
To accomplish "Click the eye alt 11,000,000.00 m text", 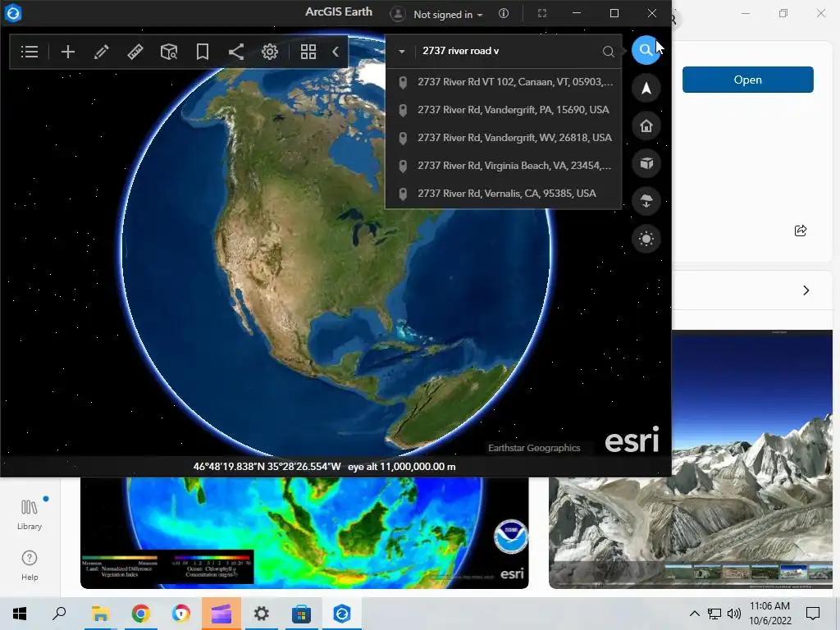I will coord(402,467).
